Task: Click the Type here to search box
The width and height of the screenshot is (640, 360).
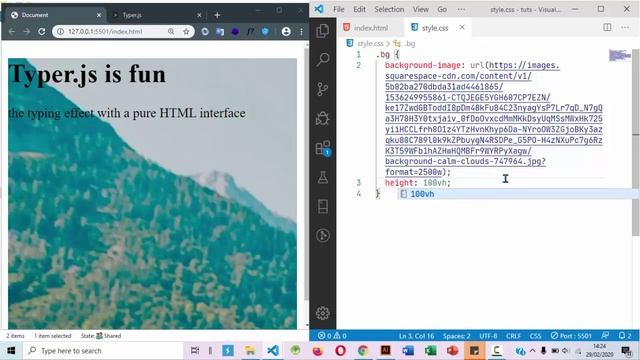Action: tap(102, 351)
